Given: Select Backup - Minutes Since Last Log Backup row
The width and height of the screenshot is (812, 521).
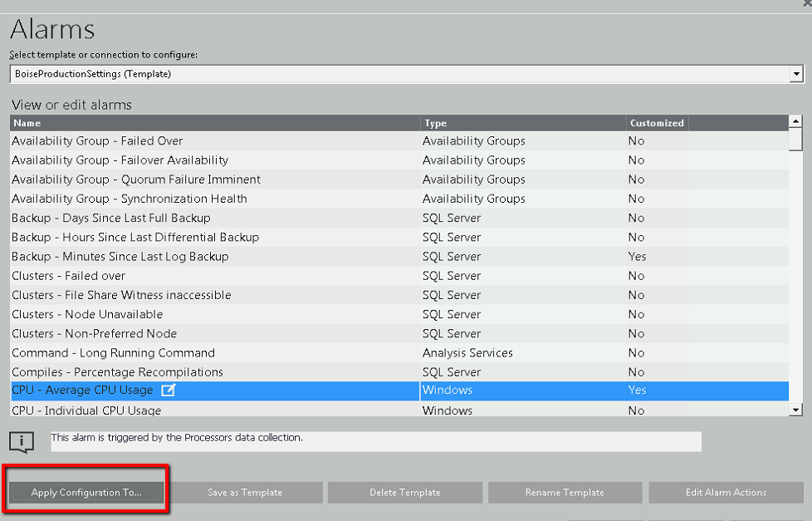Looking at the screenshot, I should point(120,257).
